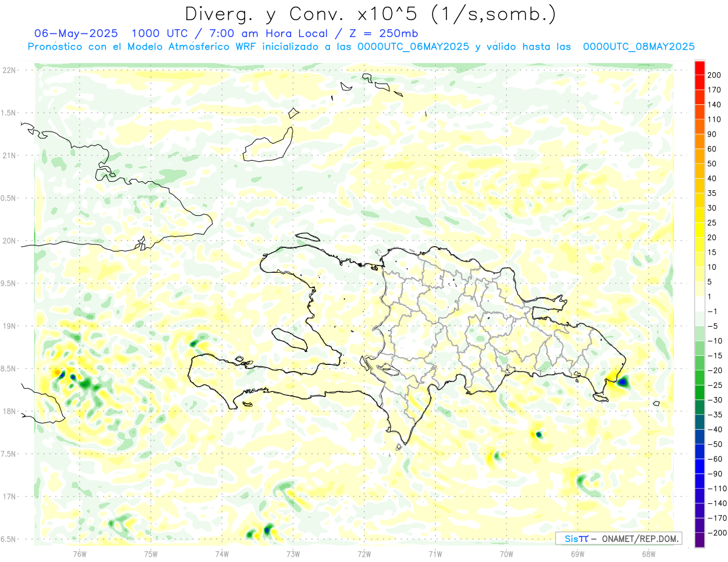Click the '17N' latitude axis label
Screen dimensions: 728x562
pos(9,497)
